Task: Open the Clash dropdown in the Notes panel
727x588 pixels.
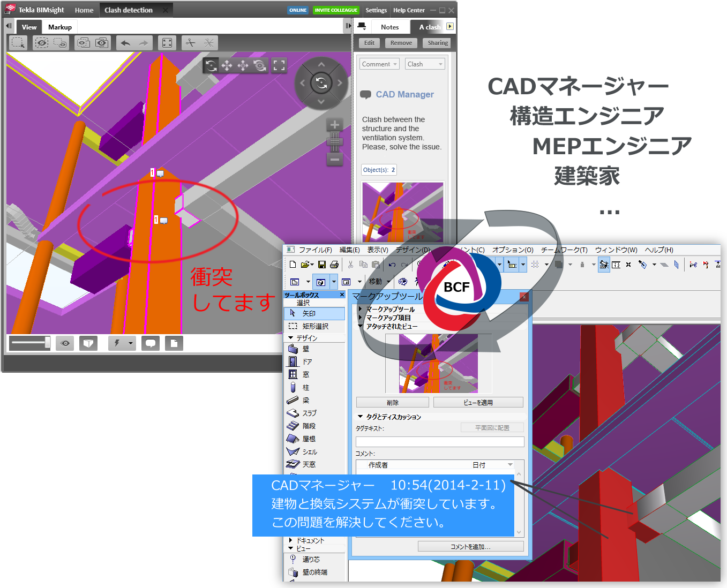Action: pos(425,64)
